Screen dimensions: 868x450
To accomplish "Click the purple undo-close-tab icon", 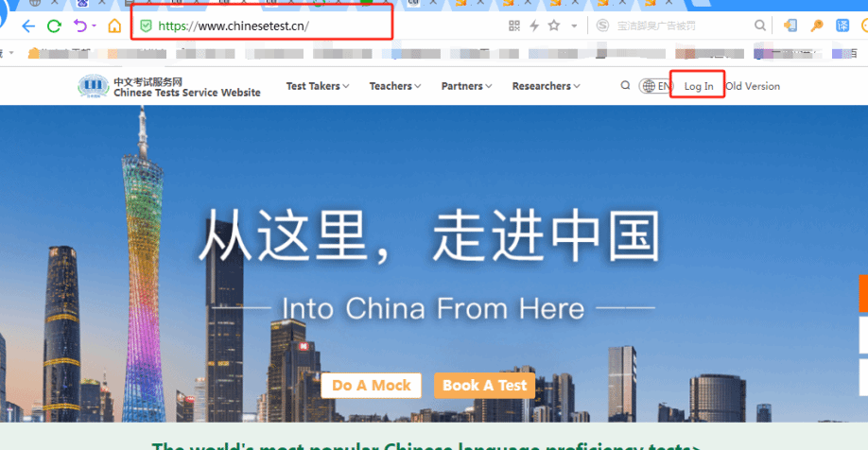I will (81, 26).
